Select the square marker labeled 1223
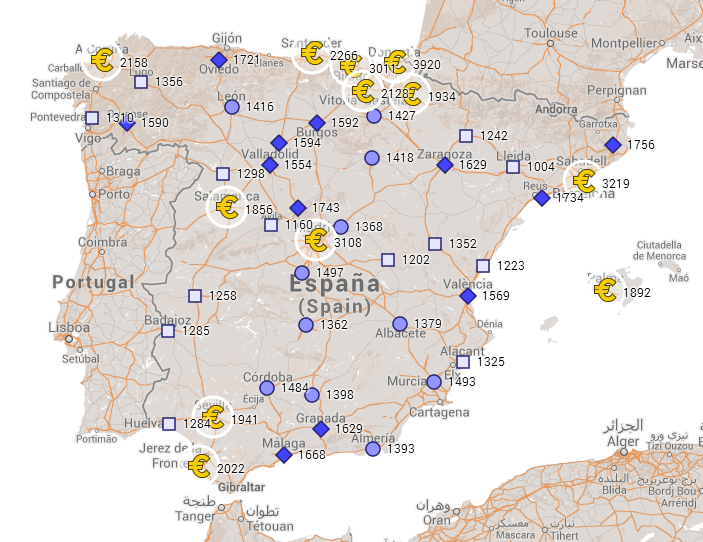Screen dimensions: 703x542 click(483, 266)
